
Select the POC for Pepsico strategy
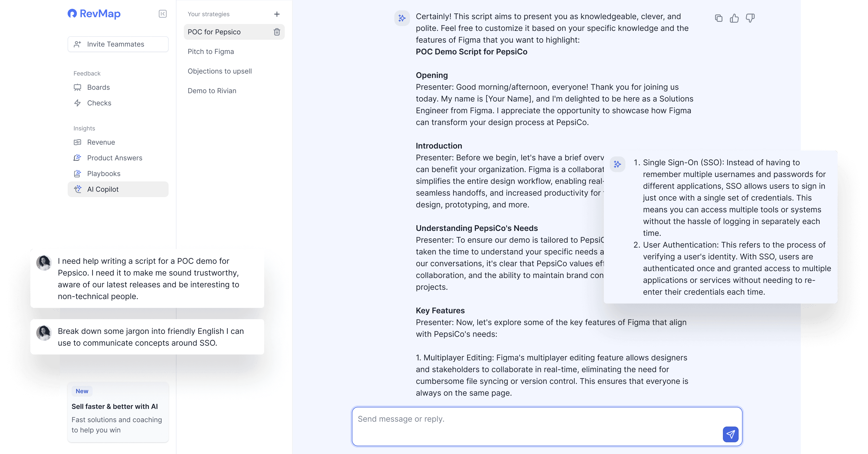234,32
